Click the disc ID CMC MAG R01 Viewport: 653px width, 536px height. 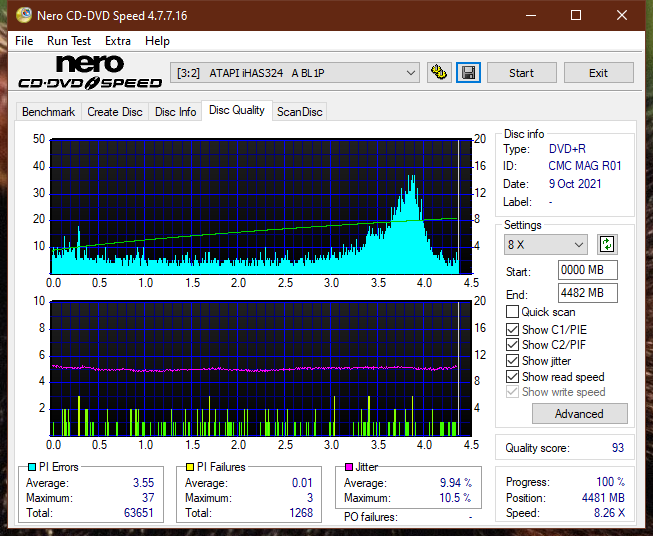(x=585, y=166)
